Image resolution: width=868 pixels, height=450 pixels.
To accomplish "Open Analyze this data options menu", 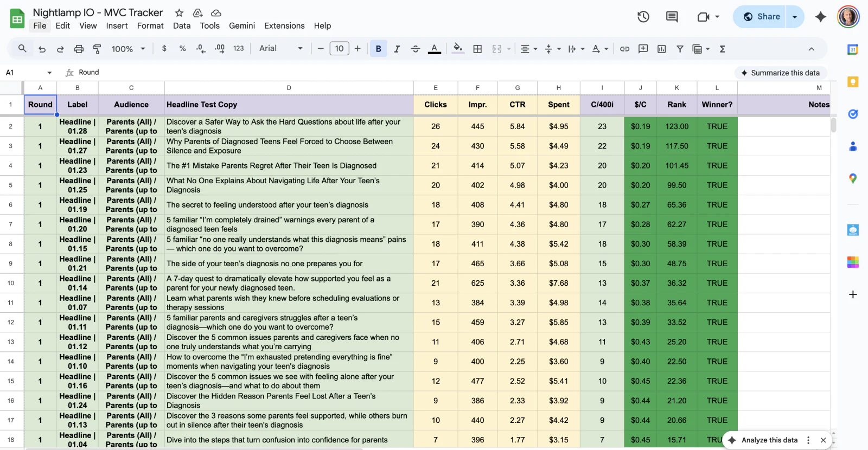I will coord(808,440).
